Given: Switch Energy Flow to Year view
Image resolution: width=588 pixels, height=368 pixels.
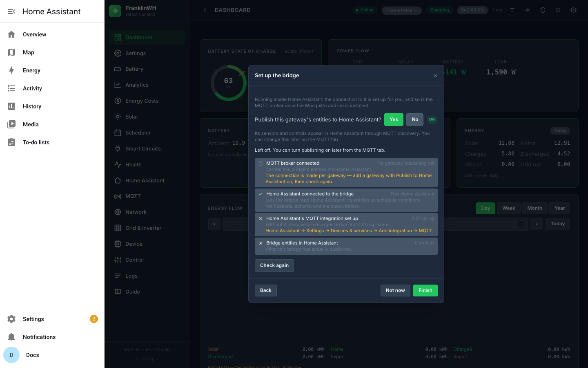Looking at the screenshot, I should pyautogui.click(x=560, y=208).
